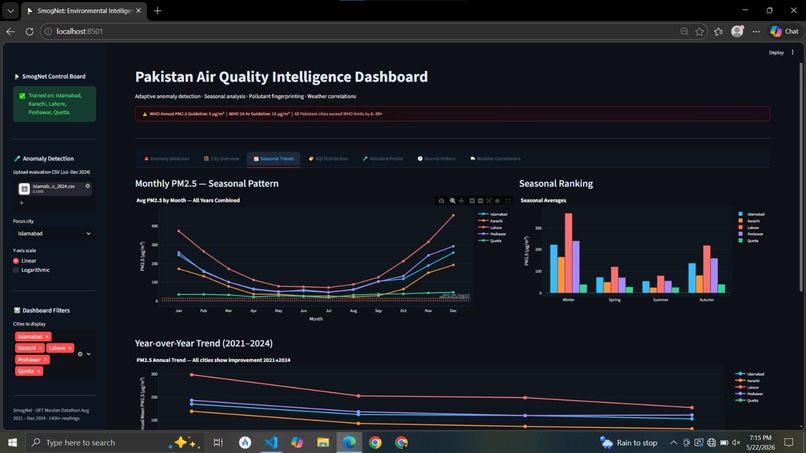Remove Islamabad tag from cities filter
This screenshot has width=806, height=453.
47,337
